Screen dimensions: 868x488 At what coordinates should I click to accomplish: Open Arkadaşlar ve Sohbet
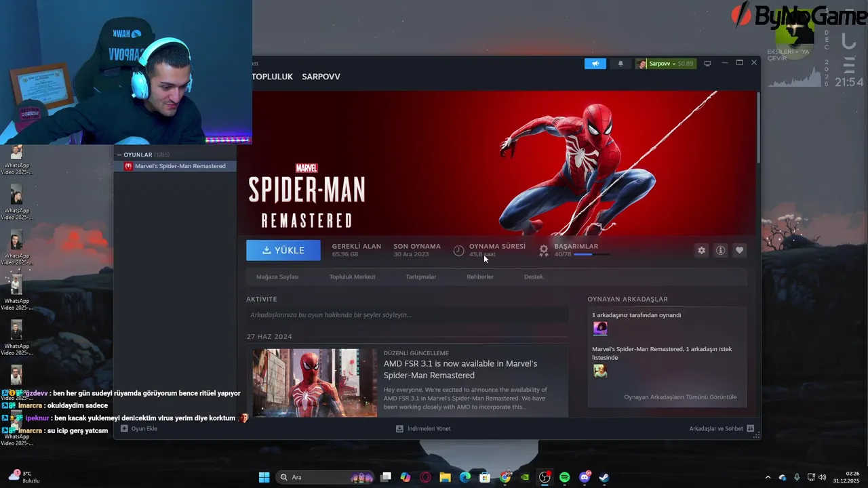[x=722, y=428]
